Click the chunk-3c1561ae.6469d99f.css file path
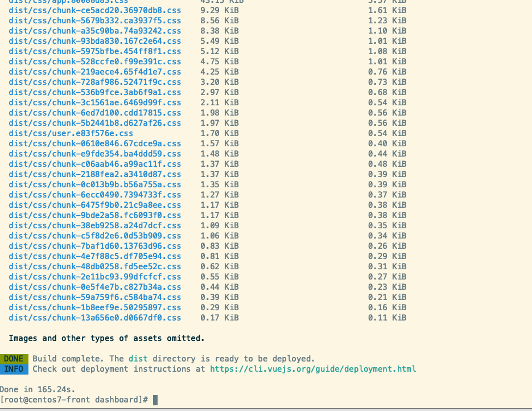Screen dimensions: 532x411 (x=95, y=102)
